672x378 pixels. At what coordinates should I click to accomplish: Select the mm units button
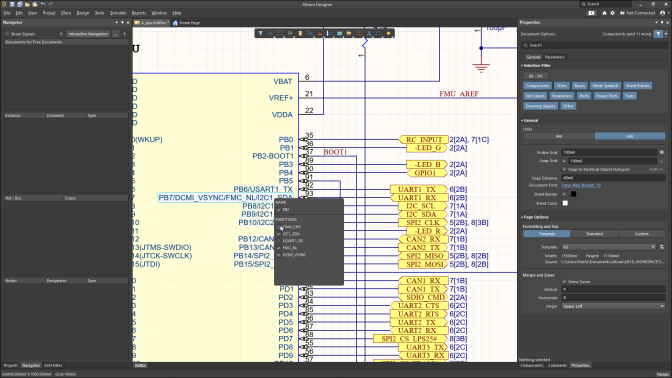tap(559, 136)
